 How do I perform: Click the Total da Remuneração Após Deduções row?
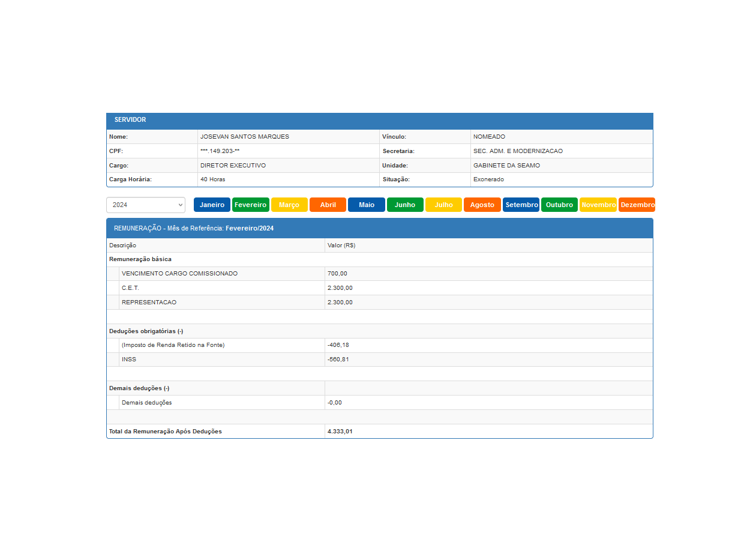(x=166, y=432)
